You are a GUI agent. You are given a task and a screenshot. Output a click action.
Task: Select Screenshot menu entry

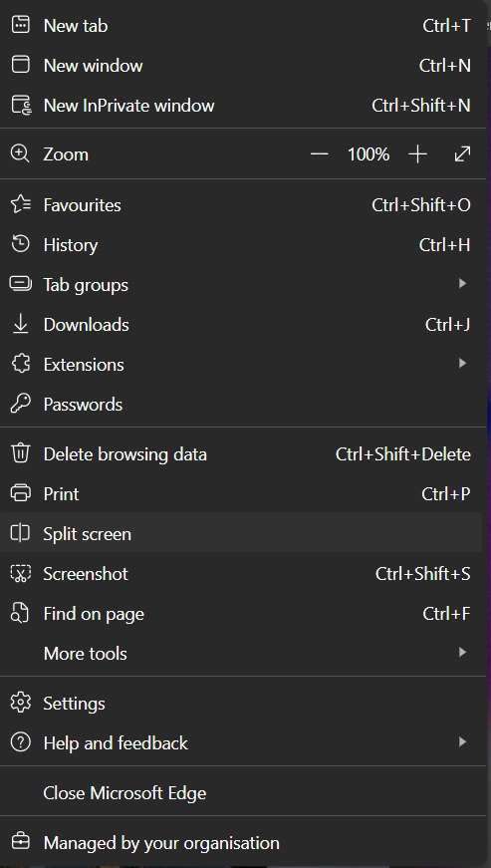coord(241,573)
